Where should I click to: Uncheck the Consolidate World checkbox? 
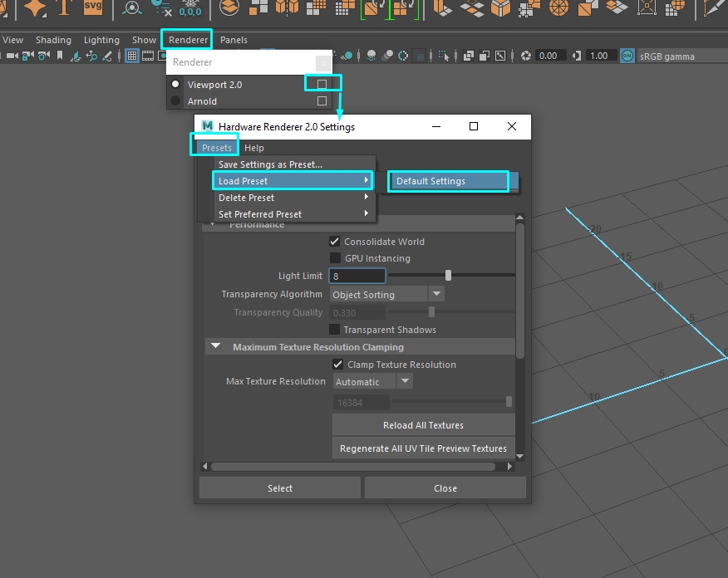(334, 241)
